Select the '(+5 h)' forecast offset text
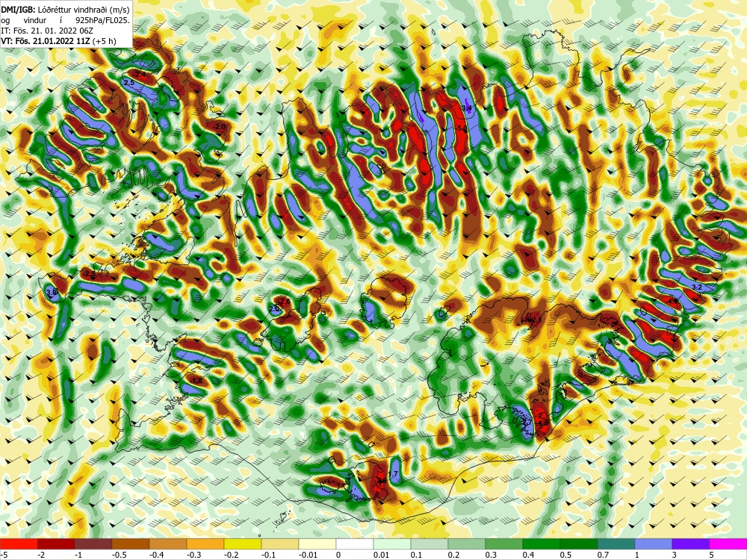The height and width of the screenshot is (560, 747). (x=105, y=41)
